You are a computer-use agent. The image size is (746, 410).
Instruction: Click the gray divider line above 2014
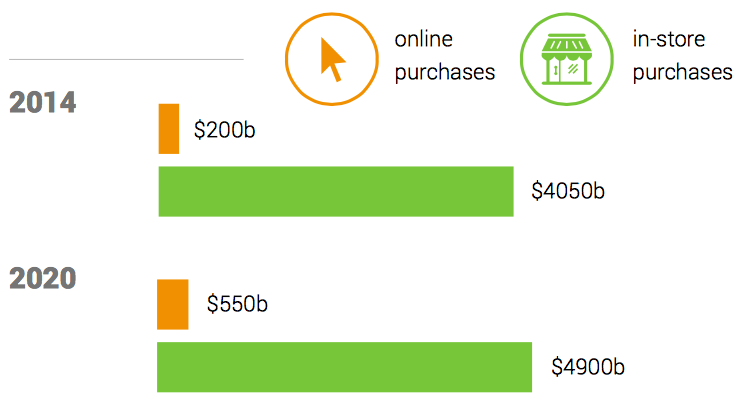pyautogui.click(x=125, y=59)
